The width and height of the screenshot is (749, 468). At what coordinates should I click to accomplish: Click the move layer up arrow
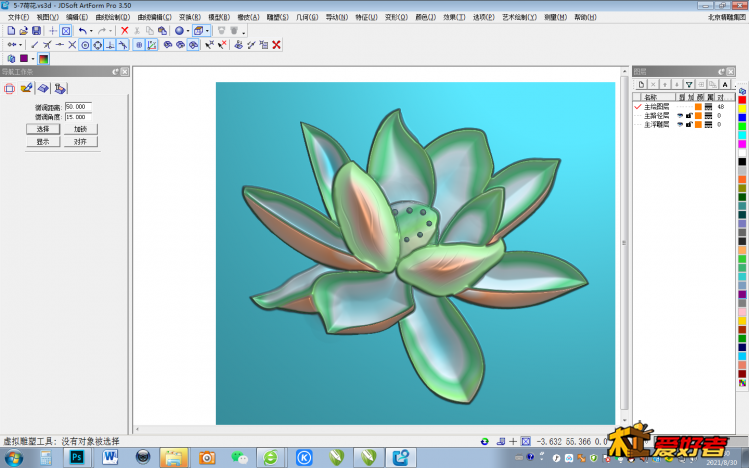[x=665, y=85]
